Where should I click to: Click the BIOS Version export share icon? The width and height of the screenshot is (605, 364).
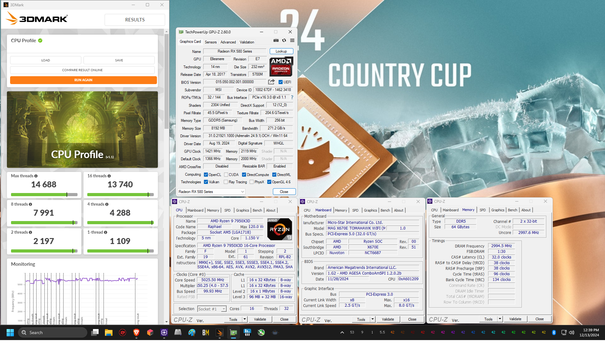(271, 82)
